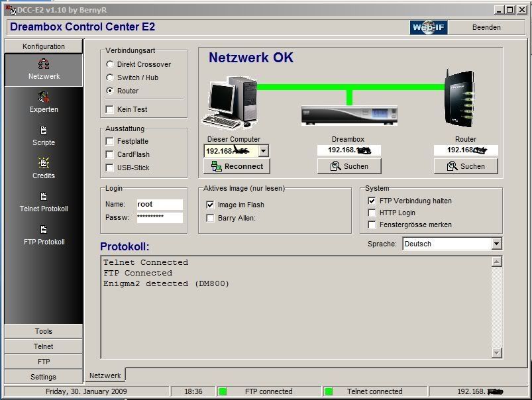Open the Telnet Protokoll log icon
The image size is (532, 400).
(44, 197)
